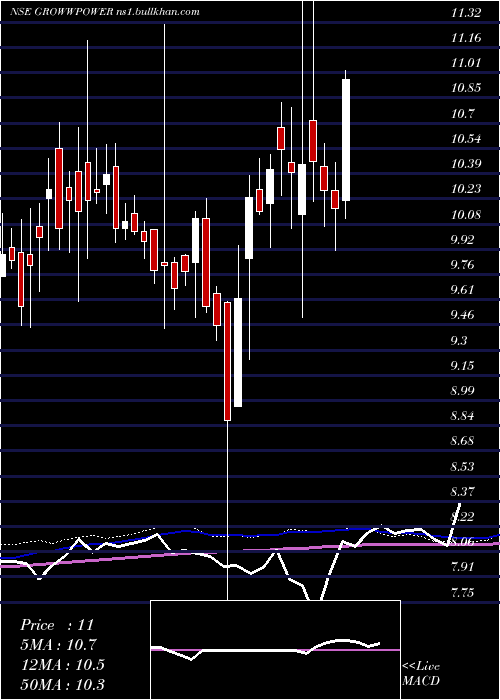Click the 12MA : 10.5 readout
500x700 pixels.
(x=62, y=665)
